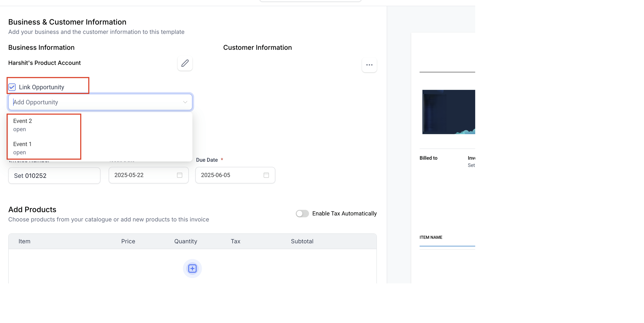644x323 pixels.
Task: Open the three-dots customer information menu
Action: (x=369, y=65)
